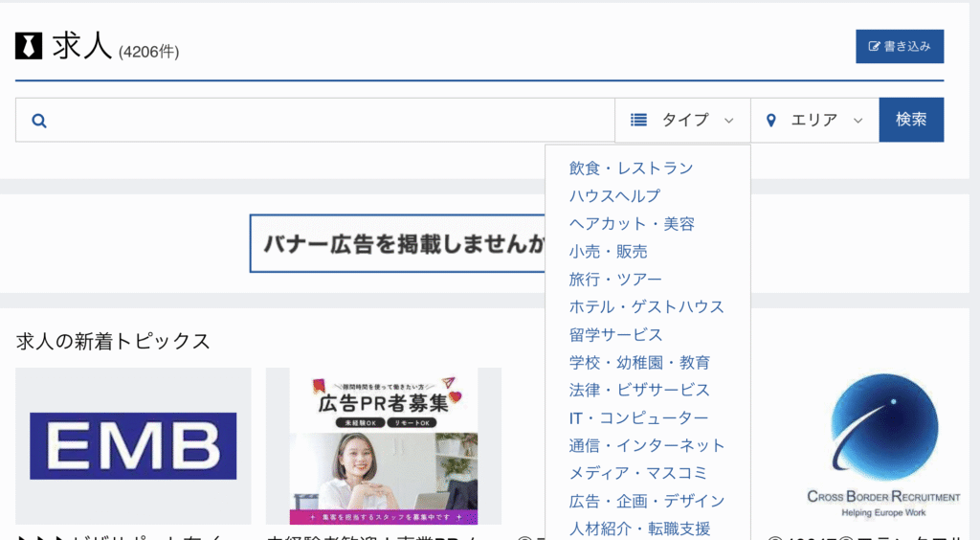Open the タイプ dropdown
Viewport: 980px width, 540px height.
click(682, 120)
